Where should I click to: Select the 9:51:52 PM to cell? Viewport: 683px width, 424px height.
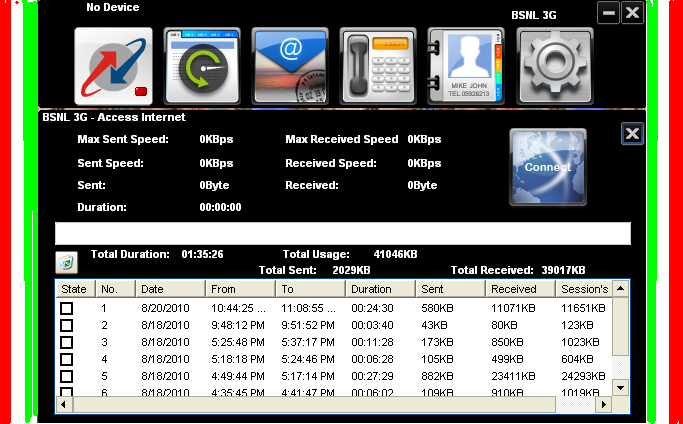pos(308,325)
